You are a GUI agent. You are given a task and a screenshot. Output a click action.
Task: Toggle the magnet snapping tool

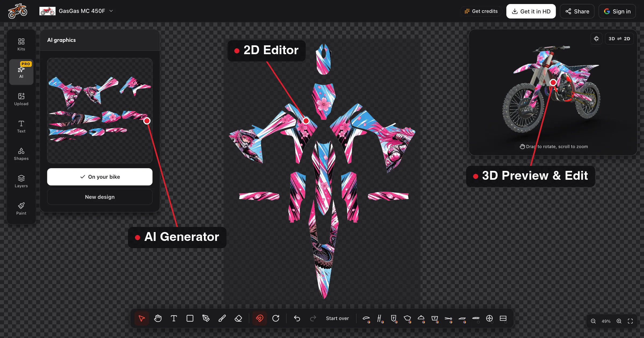[x=259, y=318]
